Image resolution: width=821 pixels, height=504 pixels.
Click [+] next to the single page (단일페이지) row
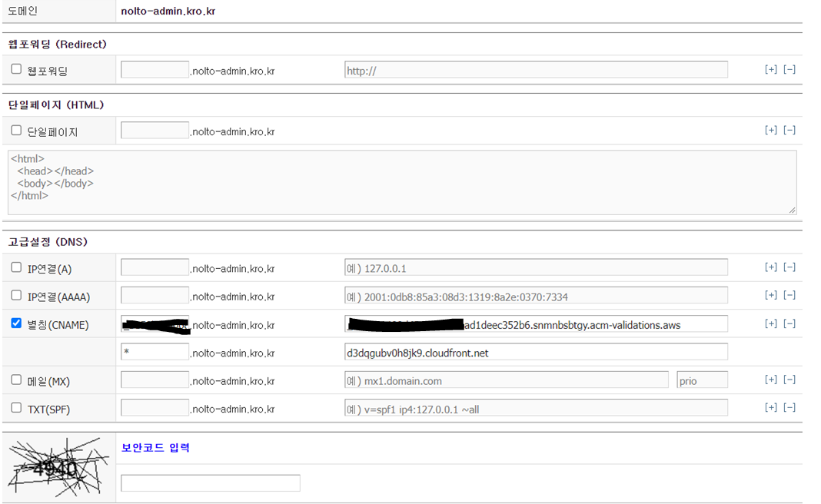[771, 131]
